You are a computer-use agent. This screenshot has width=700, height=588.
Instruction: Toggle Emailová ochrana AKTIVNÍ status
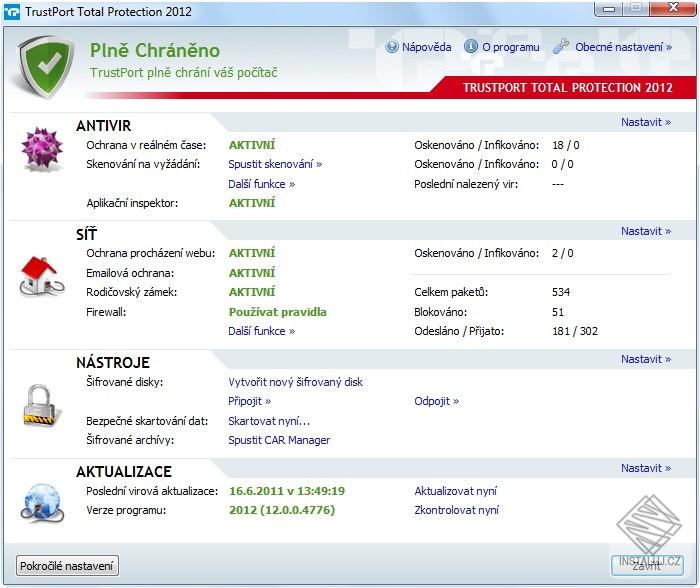(252, 272)
